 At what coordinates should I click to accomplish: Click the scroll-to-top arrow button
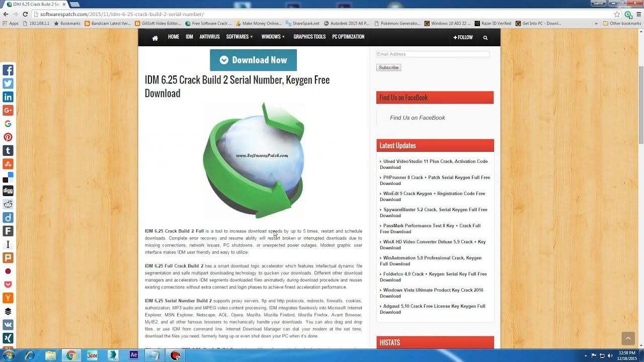coord(628,338)
